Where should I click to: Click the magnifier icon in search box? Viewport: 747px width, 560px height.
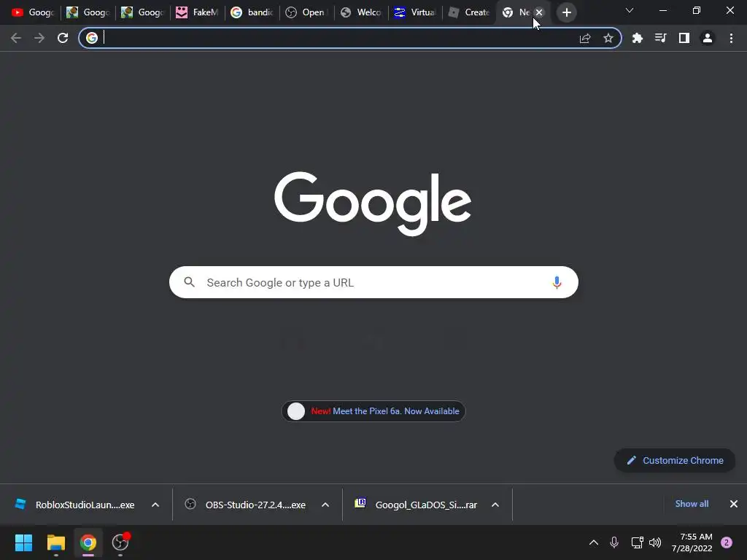point(189,282)
